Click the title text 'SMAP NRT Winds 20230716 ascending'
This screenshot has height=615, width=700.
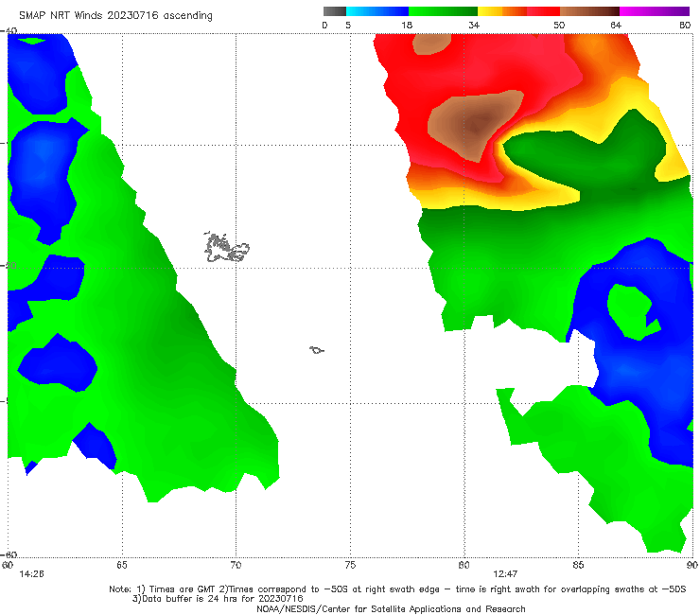(115, 16)
